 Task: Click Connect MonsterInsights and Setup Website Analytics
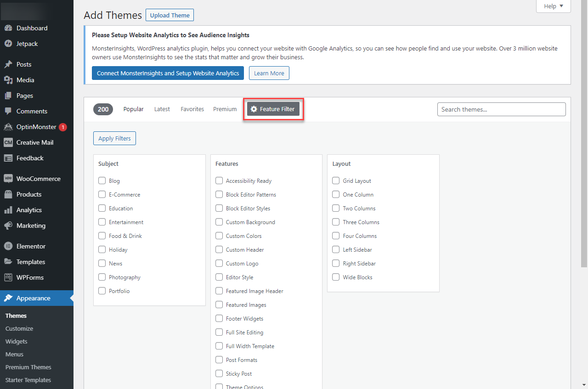[168, 73]
